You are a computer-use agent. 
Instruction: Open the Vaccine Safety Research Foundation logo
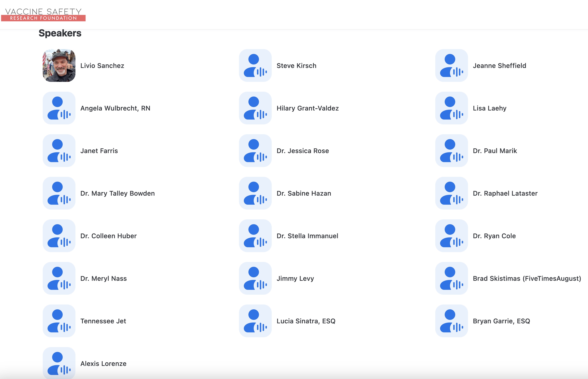[x=43, y=15]
